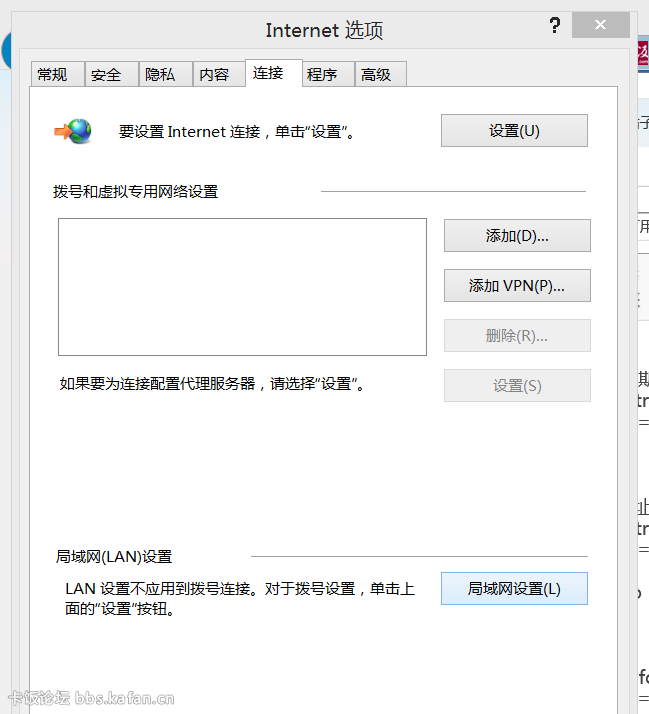Open 局域网设置(L) dialog
This screenshot has height=714, width=649.
click(514, 588)
